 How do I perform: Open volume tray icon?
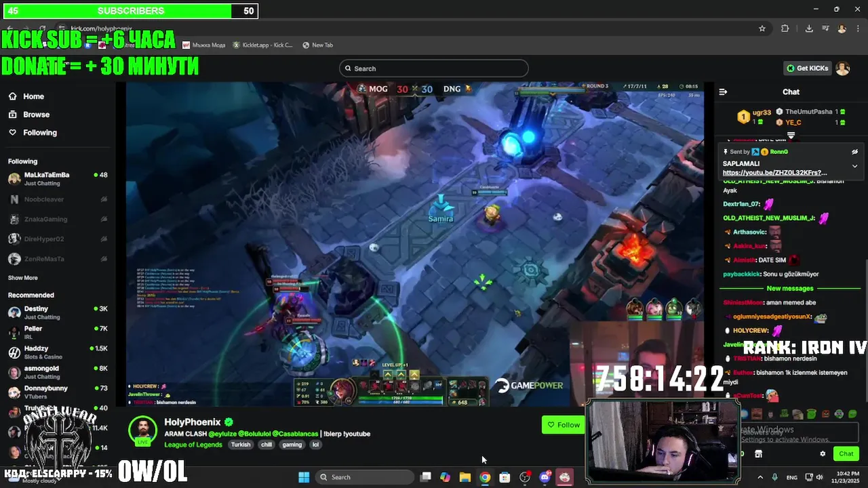[x=820, y=477]
